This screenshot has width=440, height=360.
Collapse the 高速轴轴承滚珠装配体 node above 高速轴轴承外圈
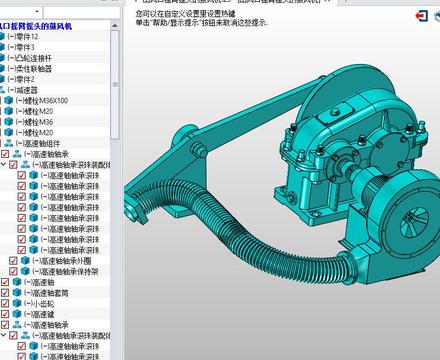point(3,164)
